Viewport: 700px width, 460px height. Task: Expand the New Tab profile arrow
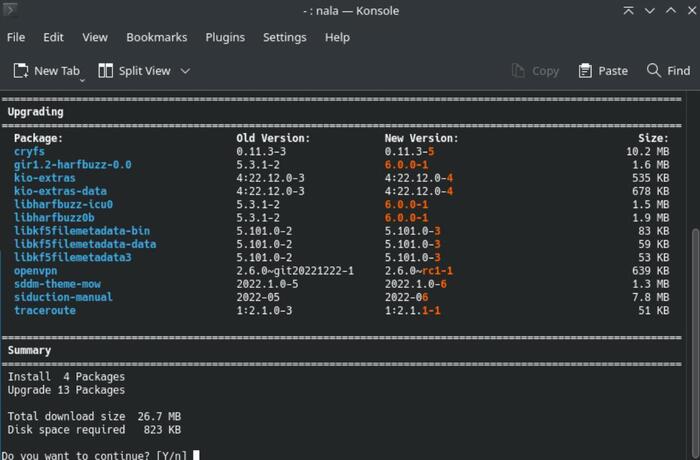(82, 80)
